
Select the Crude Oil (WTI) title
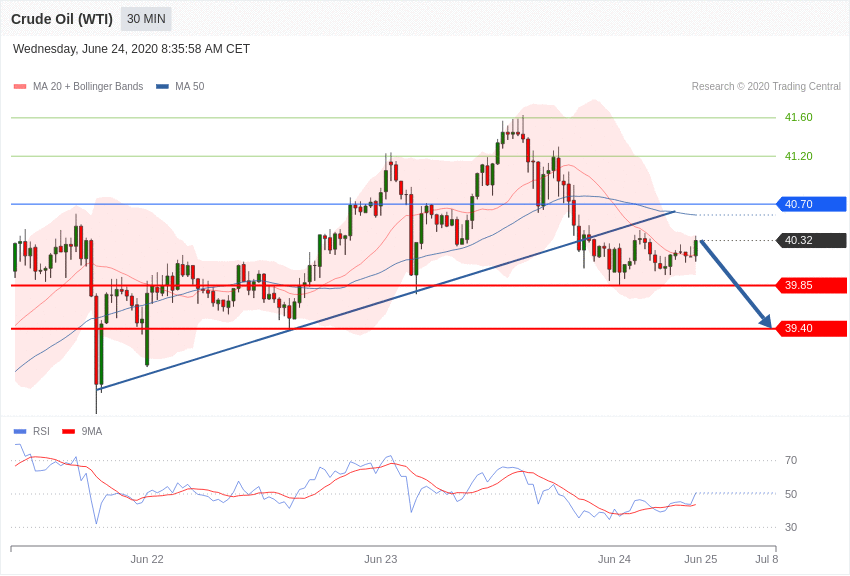click(62, 19)
